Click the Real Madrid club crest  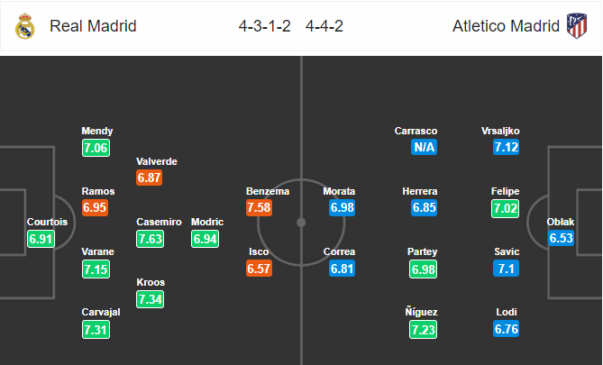click(x=25, y=26)
